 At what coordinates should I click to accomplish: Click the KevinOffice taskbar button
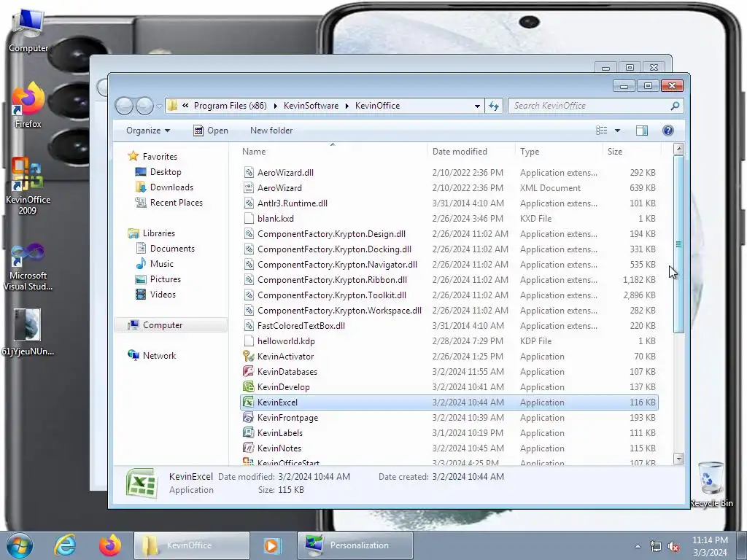(x=192, y=545)
